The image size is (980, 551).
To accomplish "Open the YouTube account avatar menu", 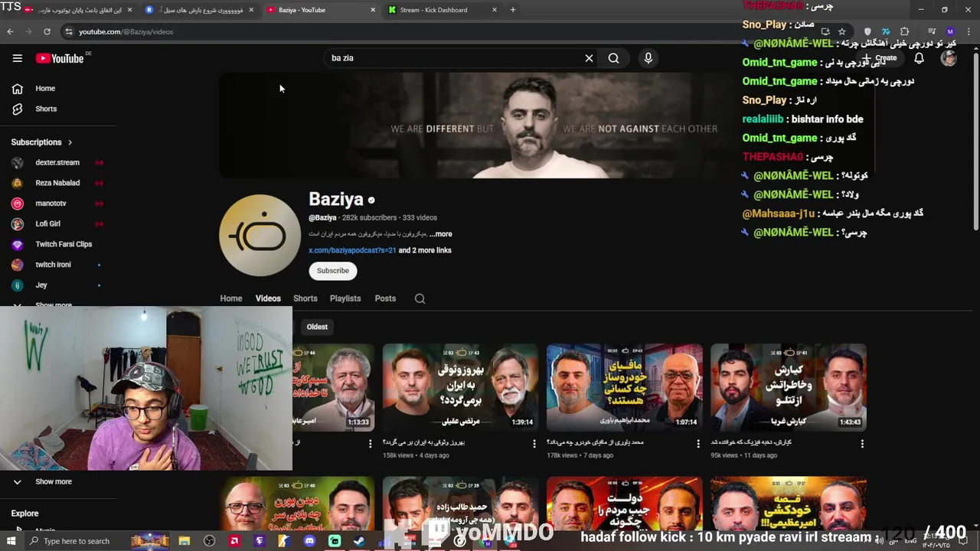I will tap(949, 58).
